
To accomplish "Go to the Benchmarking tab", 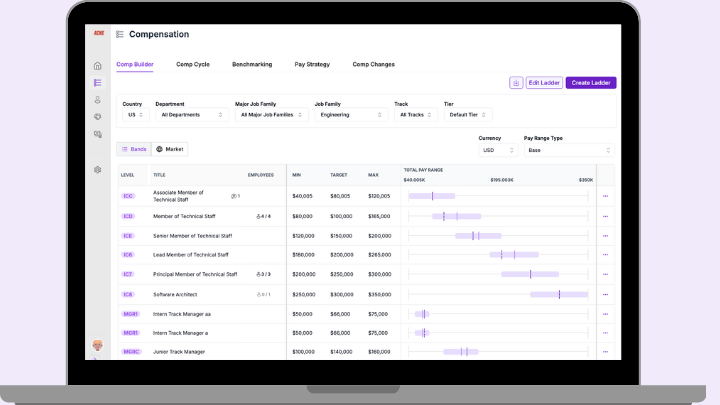I will click(x=252, y=64).
